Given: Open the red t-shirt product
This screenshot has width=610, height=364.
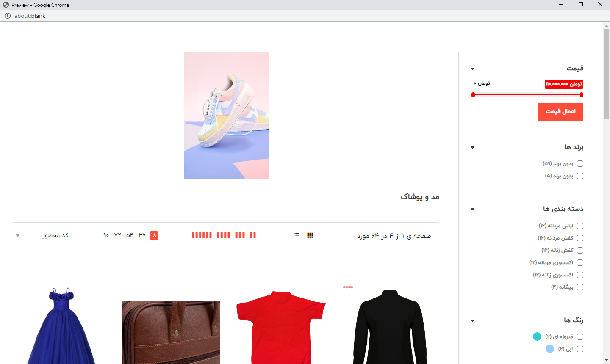Looking at the screenshot, I should click(281, 326).
